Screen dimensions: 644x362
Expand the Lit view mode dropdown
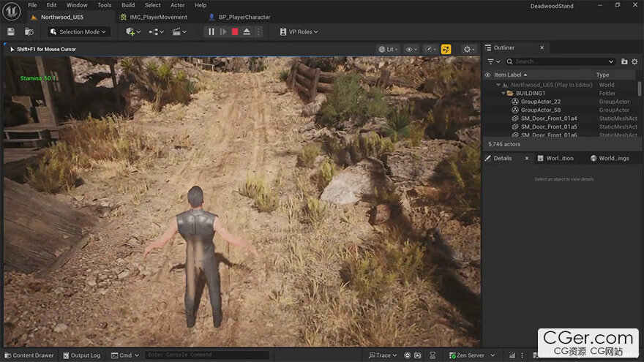point(389,49)
